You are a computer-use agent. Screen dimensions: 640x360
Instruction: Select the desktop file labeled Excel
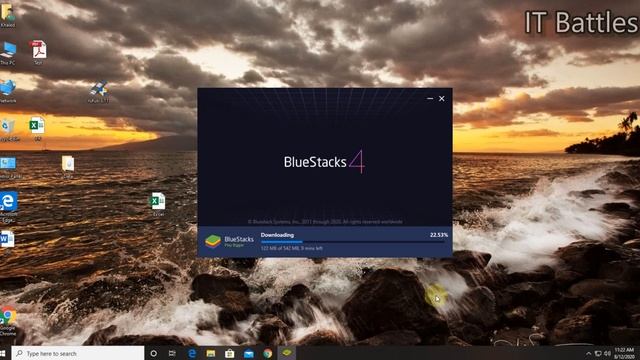(158, 204)
